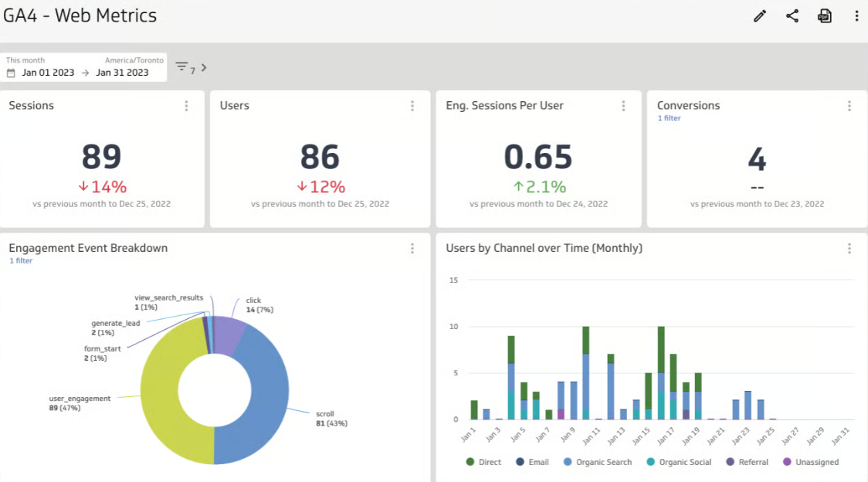Toggle the Unassigned legend item
This screenshot has width=868, height=482.
tap(811, 462)
